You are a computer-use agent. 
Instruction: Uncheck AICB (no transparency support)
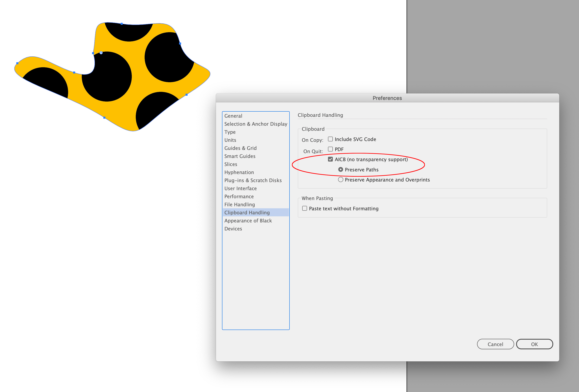coord(330,159)
